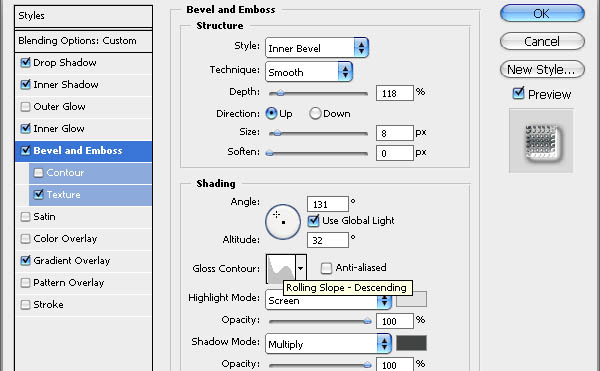
Task: Select the Down direction radio button
Action: click(x=315, y=113)
